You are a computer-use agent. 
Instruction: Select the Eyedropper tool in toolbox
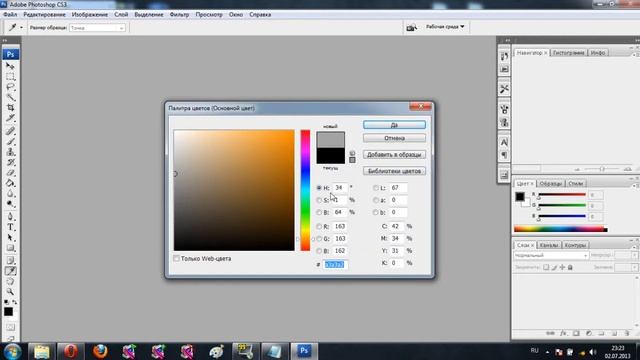click(x=10, y=271)
